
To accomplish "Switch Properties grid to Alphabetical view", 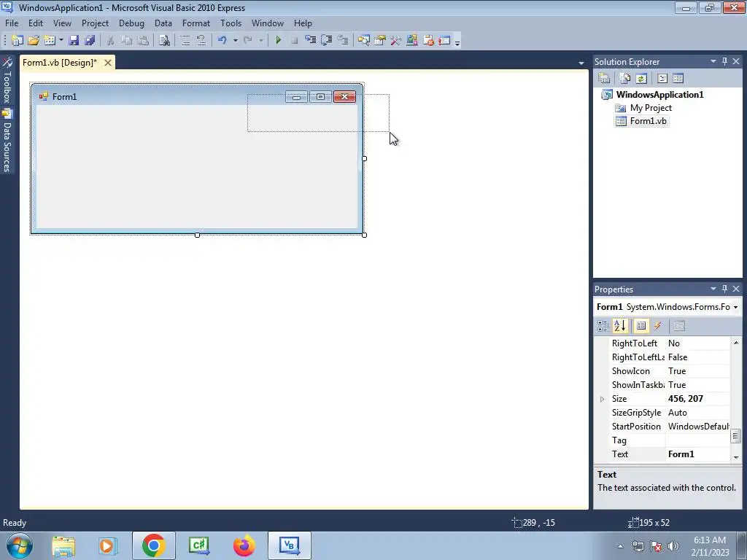I will click(620, 326).
